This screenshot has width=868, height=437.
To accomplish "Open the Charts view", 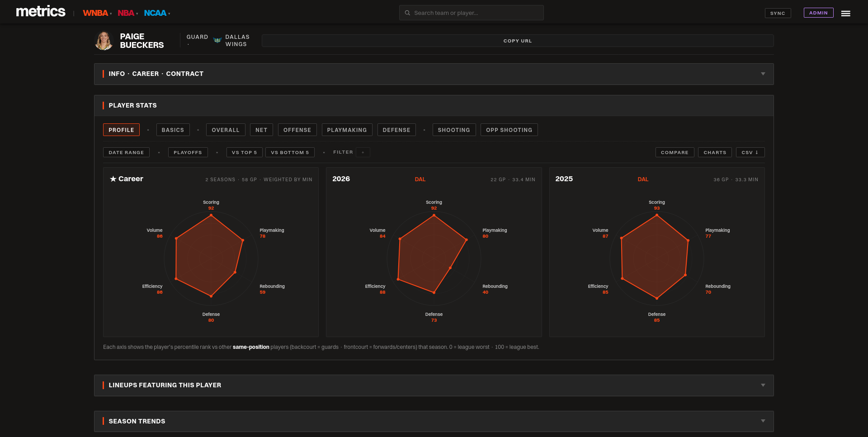I will click(x=715, y=152).
